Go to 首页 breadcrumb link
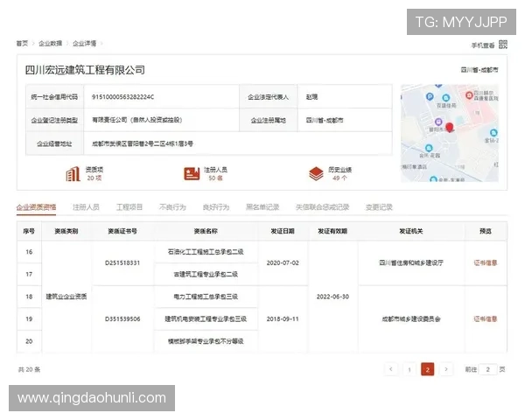525x420 pixels. [x=22, y=44]
